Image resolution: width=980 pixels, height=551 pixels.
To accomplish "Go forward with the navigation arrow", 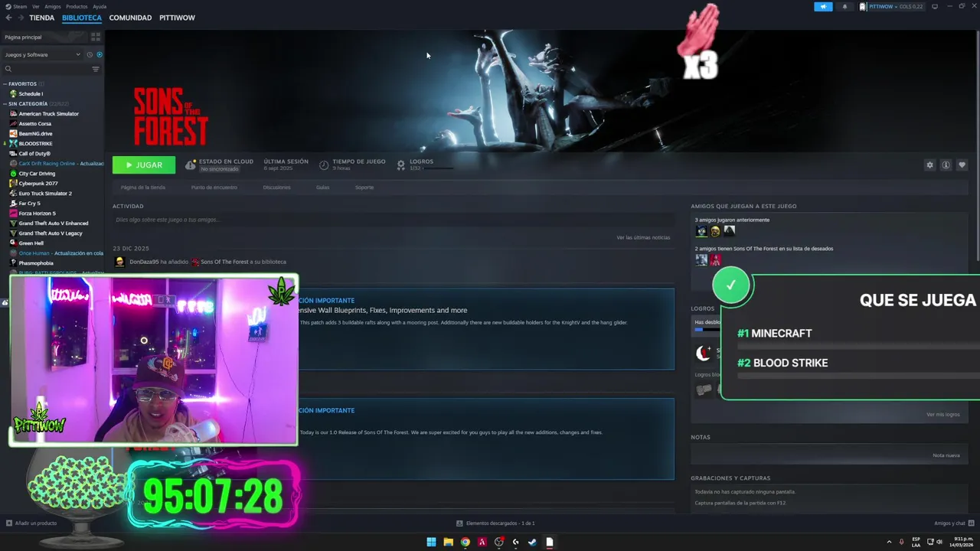I will pyautogui.click(x=20, y=18).
